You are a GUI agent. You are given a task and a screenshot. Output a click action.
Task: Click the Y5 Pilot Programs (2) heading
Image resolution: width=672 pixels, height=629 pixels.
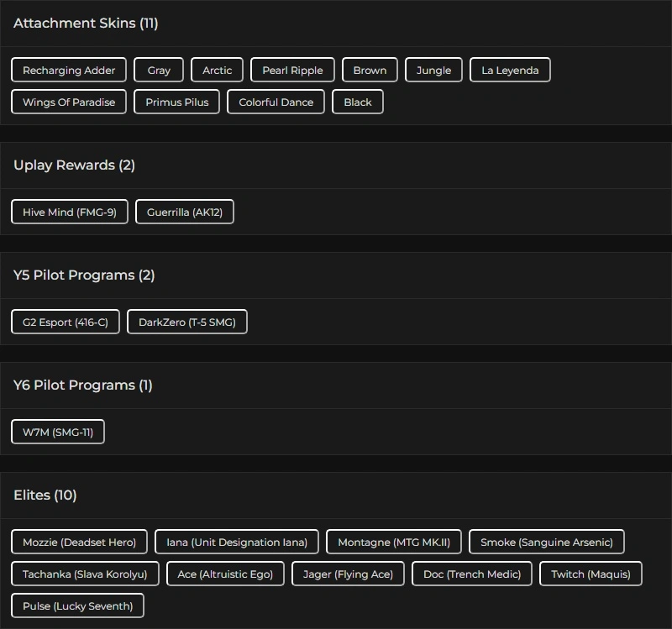coord(84,275)
